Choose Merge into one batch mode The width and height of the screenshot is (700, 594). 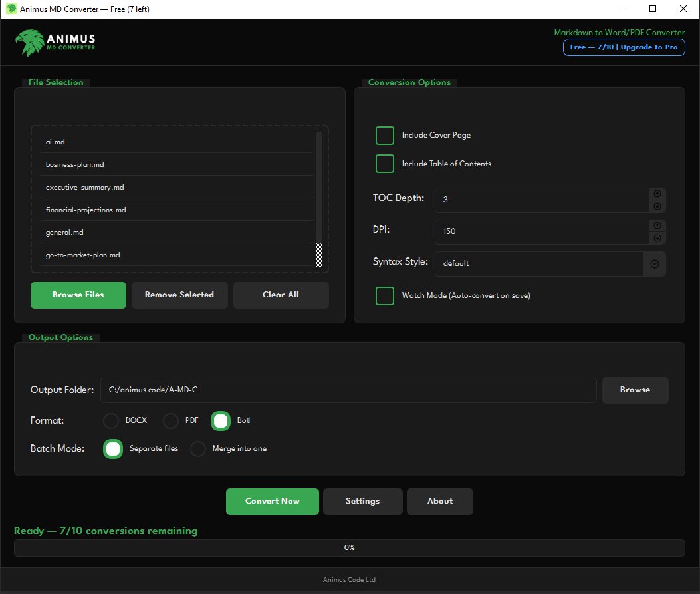198,448
